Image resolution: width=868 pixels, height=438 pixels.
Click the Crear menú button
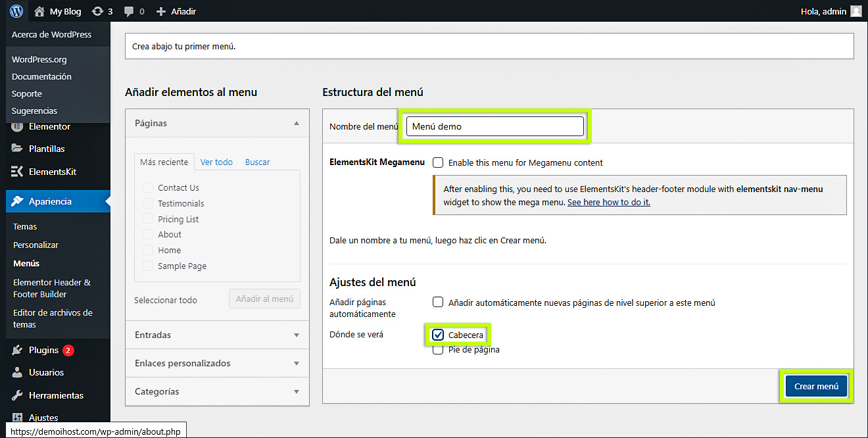click(815, 386)
